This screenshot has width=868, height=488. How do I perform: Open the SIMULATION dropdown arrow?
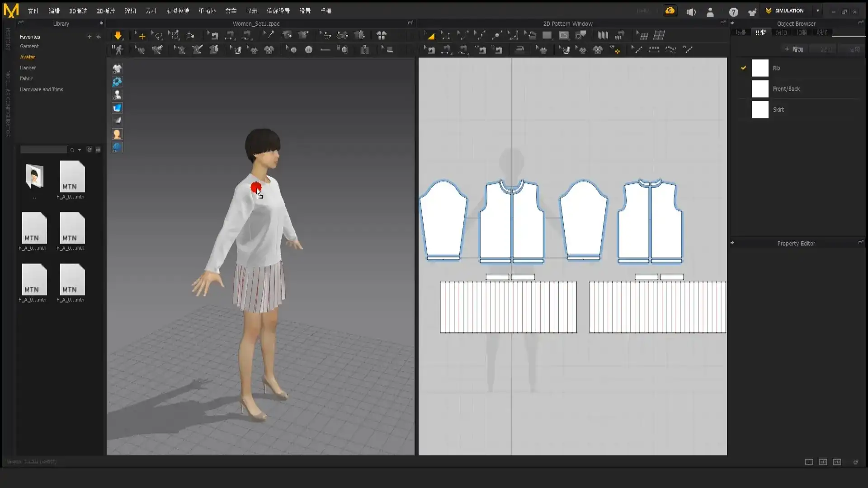817,10
